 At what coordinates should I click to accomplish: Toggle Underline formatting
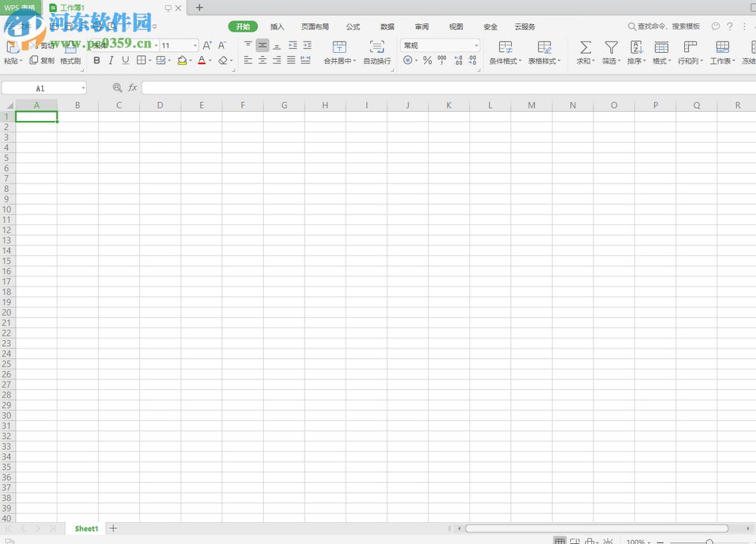point(125,60)
